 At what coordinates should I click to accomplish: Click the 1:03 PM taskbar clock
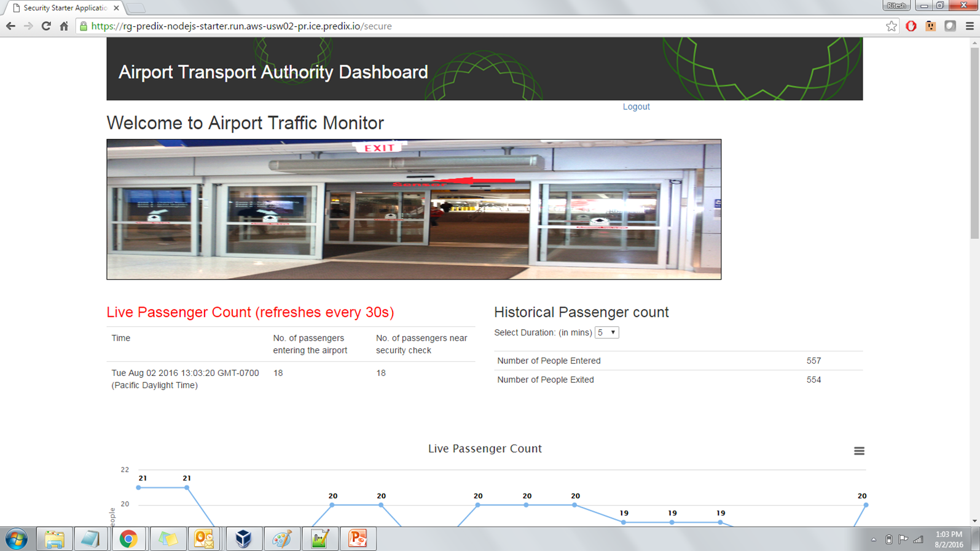click(949, 539)
